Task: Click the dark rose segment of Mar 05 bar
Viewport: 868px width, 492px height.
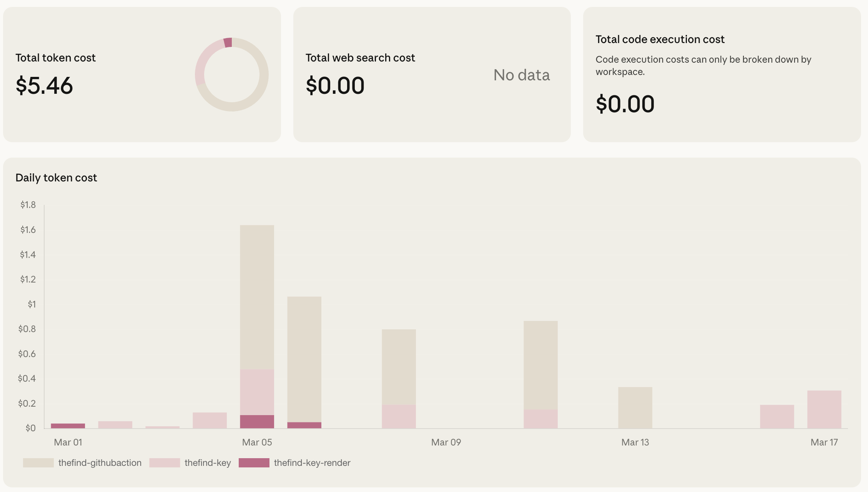Action: 257,421
